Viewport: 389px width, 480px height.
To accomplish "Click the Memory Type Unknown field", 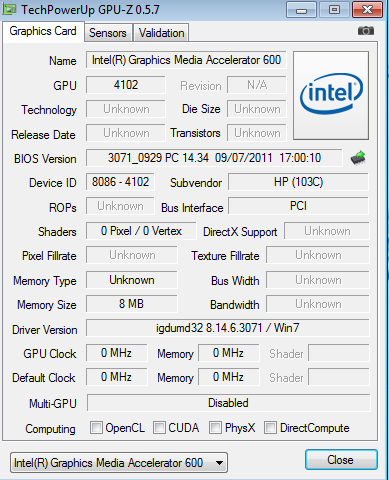I will (x=132, y=280).
